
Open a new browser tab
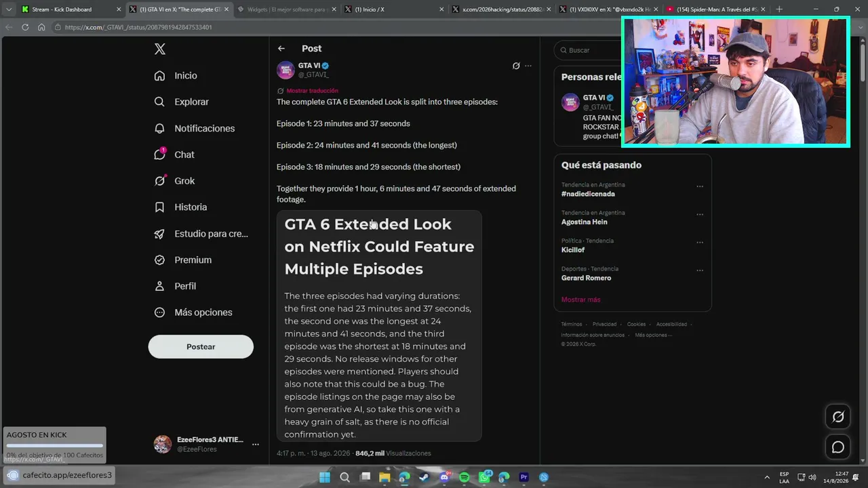779,9
